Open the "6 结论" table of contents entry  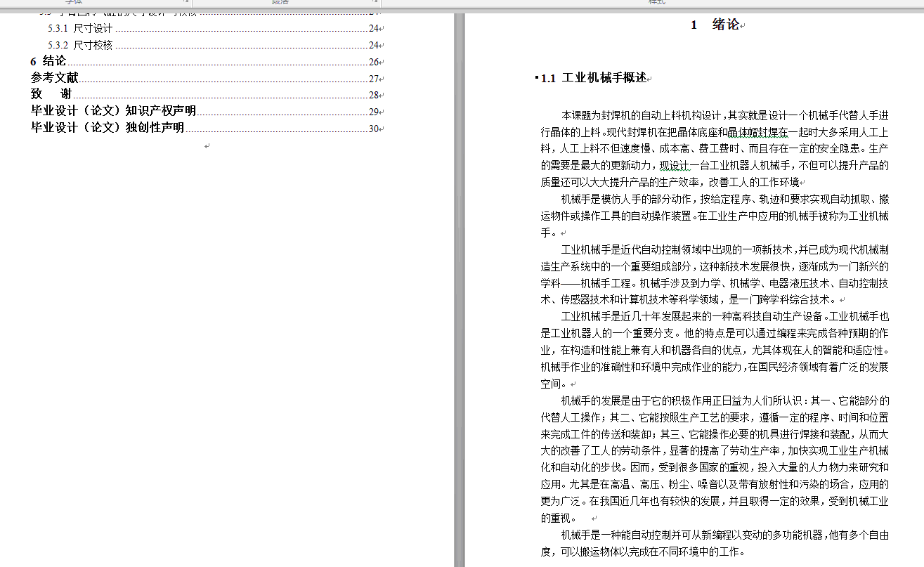206,61
